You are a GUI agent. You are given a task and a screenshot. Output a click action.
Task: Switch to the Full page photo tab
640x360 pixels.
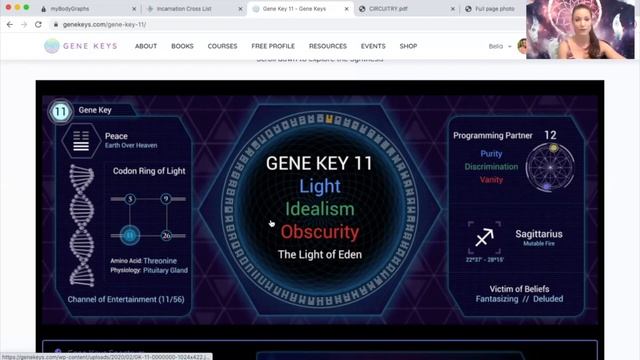click(494, 9)
